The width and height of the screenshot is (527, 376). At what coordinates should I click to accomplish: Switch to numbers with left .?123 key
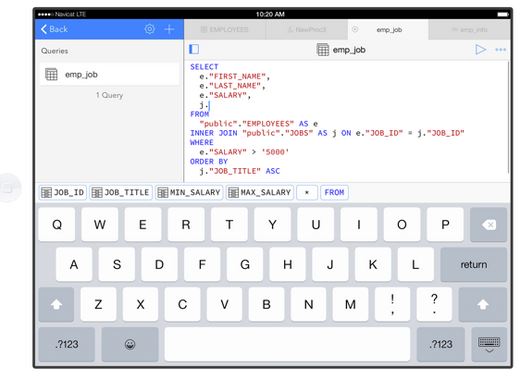point(67,344)
